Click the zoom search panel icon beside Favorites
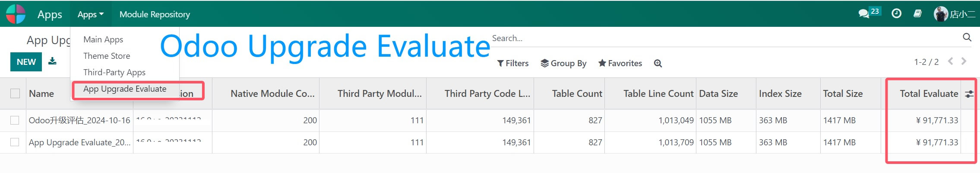This screenshot has height=173, width=980. tap(658, 64)
